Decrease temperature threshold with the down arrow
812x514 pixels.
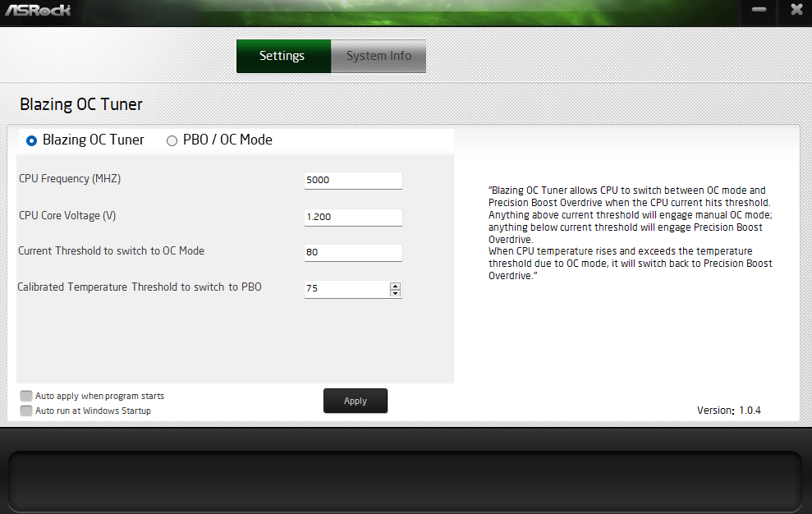[396, 293]
